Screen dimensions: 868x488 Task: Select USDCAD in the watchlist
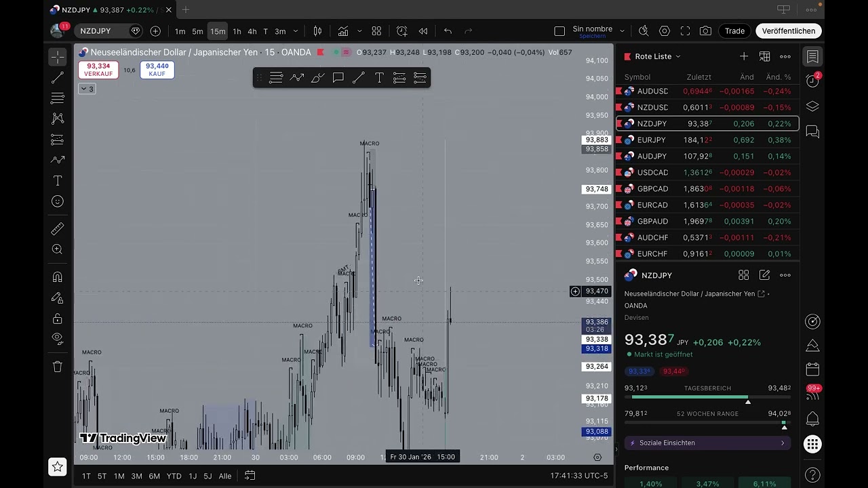tap(707, 172)
